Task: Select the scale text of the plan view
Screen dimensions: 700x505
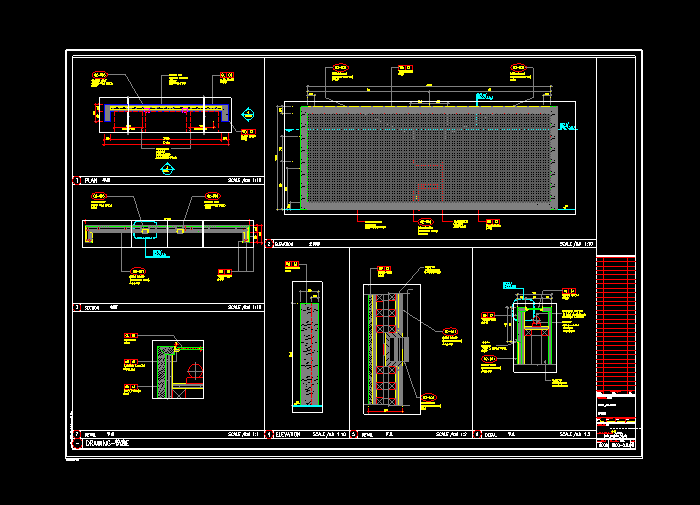Action: click(x=244, y=181)
